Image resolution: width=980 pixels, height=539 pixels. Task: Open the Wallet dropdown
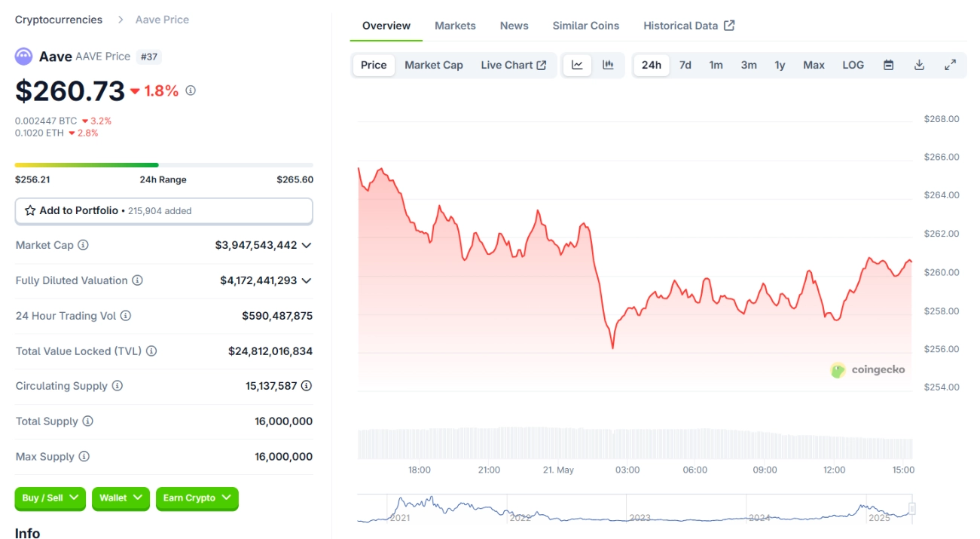tap(121, 498)
